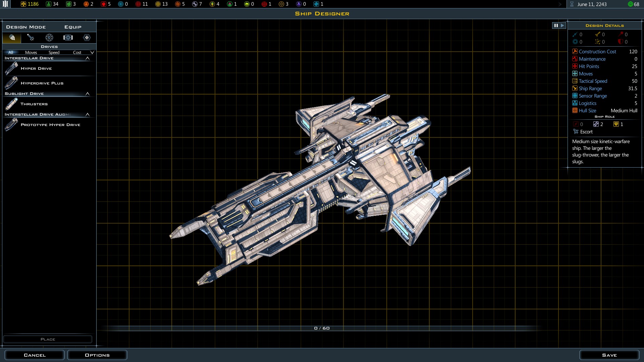
Task: Toggle the All filter for drives
Action: pos(11,53)
